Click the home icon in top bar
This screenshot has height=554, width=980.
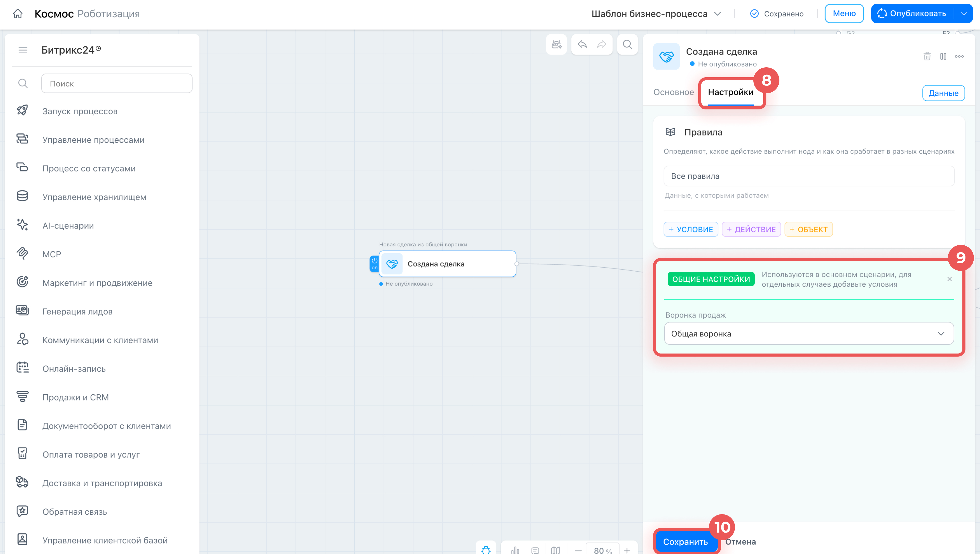[18, 14]
